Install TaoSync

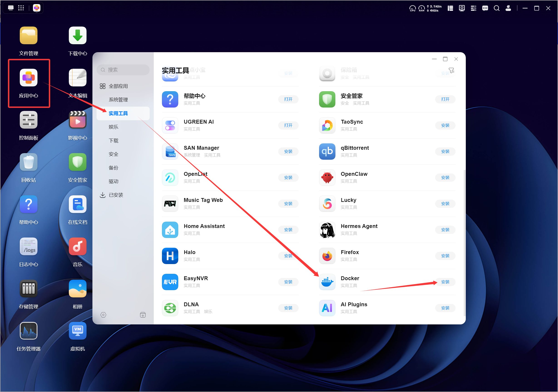tap(445, 125)
